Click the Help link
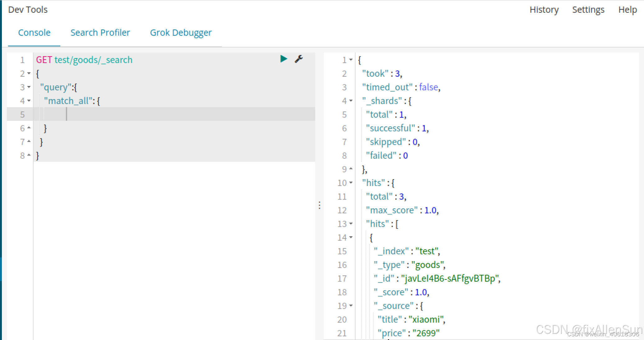The width and height of the screenshot is (644, 340). (628, 10)
